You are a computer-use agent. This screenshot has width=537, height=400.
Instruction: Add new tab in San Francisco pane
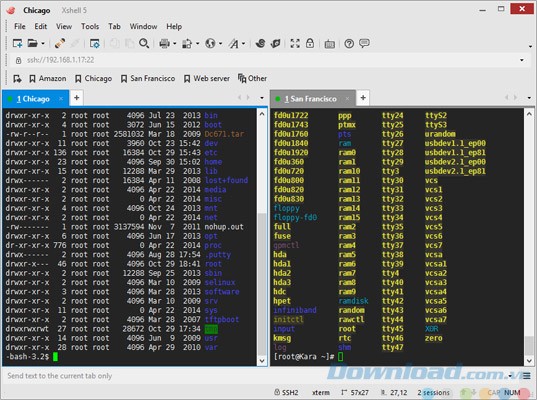(363, 98)
